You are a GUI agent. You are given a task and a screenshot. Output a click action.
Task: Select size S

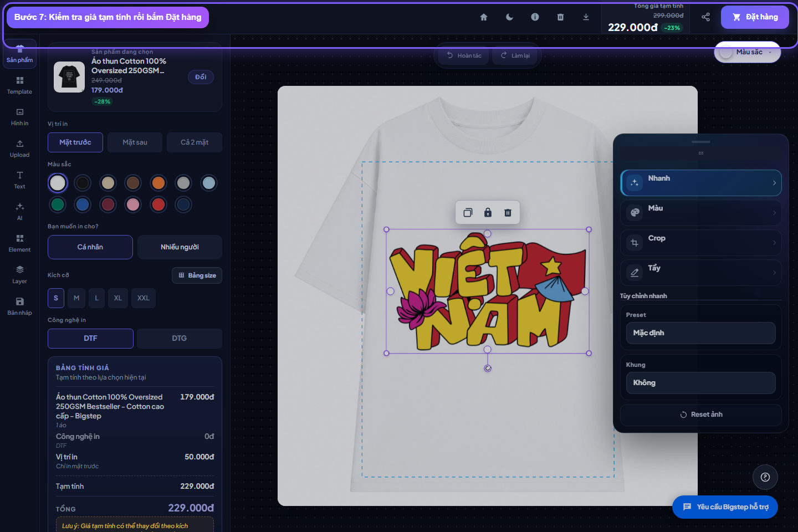coord(56,298)
